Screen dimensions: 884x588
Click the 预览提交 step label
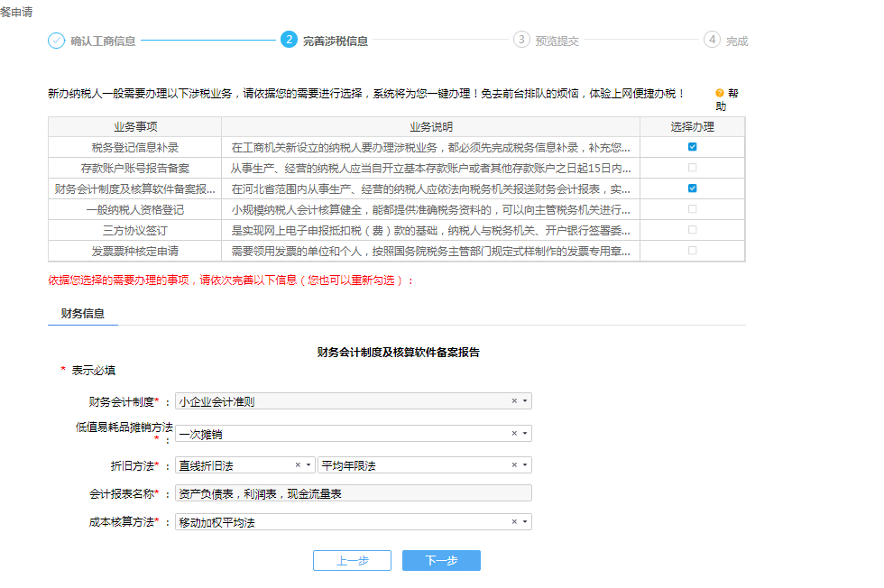point(557,41)
